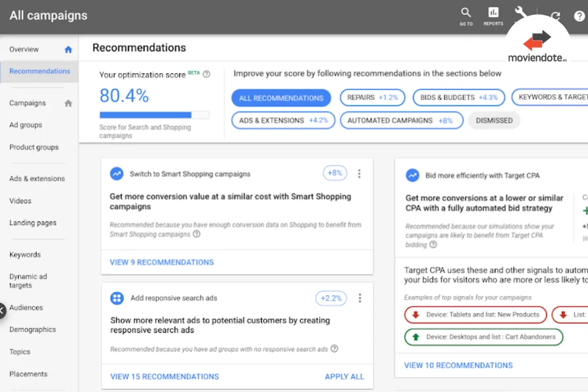Open the overflow menu on Smart Shopping card
This screenshot has height=392, width=588.
(359, 174)
